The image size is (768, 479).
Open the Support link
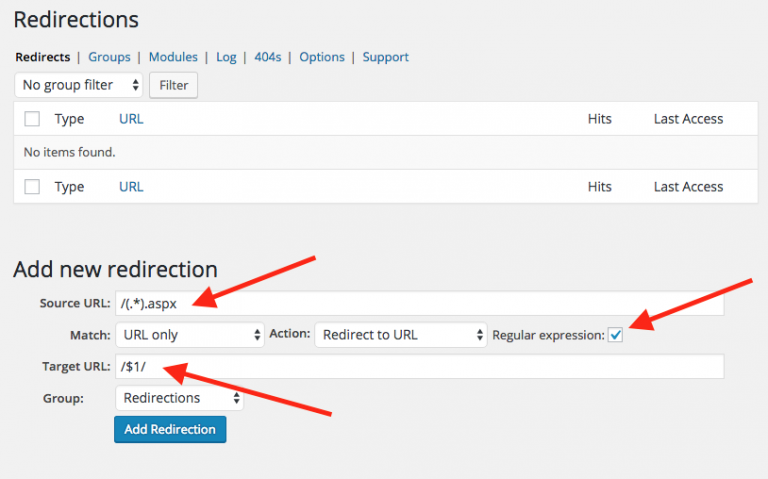click(x=385, y=57)
